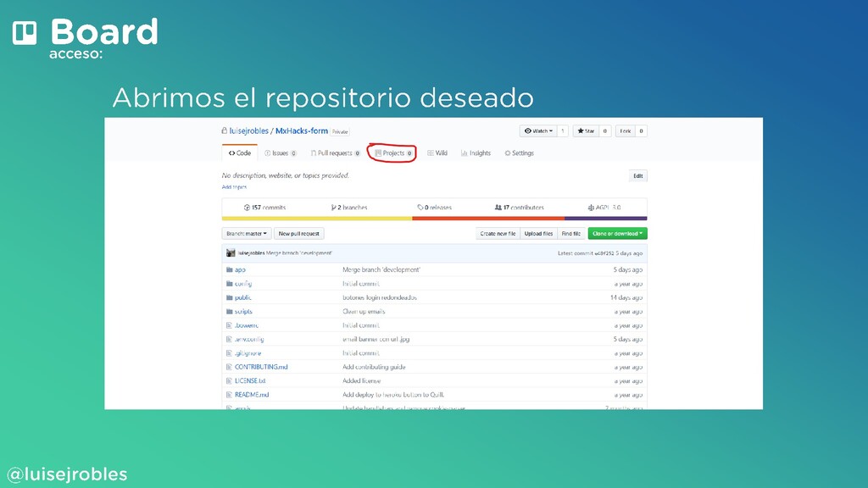Open the config folder

(x=243, y=284)
